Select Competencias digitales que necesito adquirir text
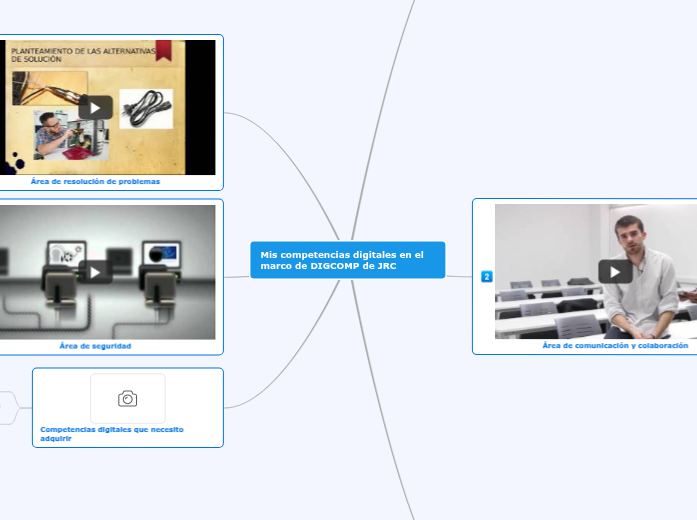The image size is (697, 520). point(111,433)
